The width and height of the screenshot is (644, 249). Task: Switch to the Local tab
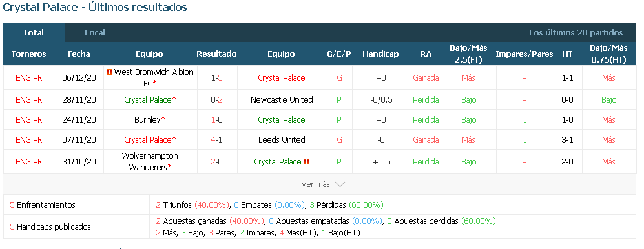(95, 33)
